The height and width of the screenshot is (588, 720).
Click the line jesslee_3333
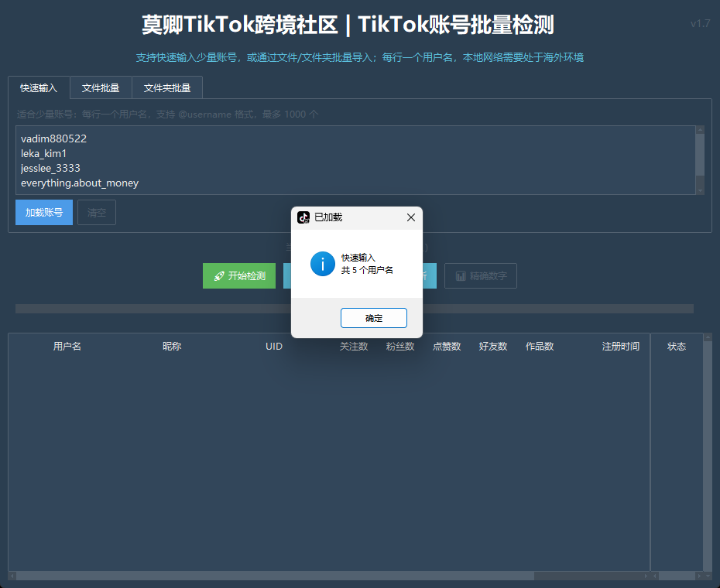pyautogui.click(x=50, y=168)
